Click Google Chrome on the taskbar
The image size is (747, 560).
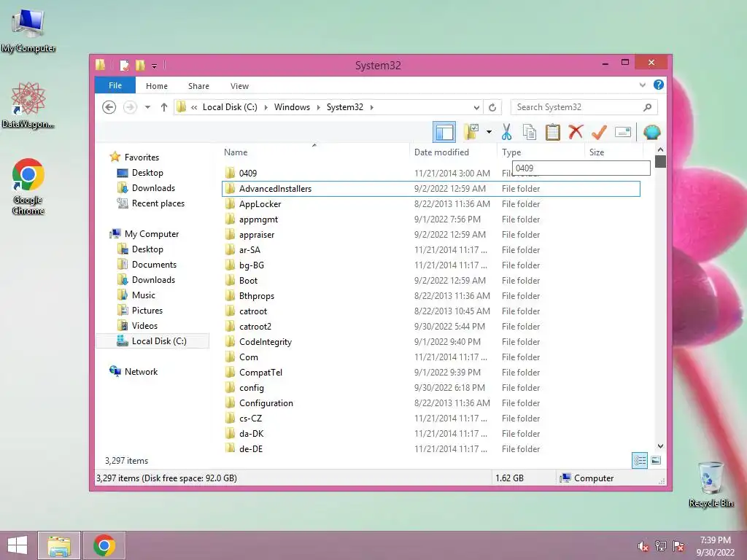click(104, 545)
